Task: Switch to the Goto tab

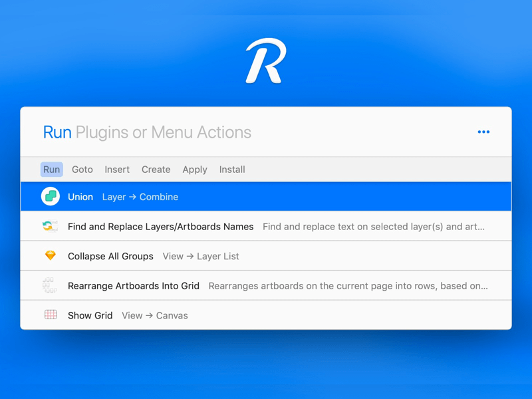Action: click(x=82, y=170)
